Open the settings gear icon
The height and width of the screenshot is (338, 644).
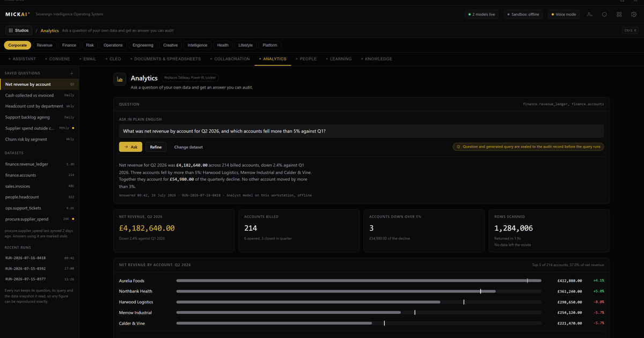(634, 14)
